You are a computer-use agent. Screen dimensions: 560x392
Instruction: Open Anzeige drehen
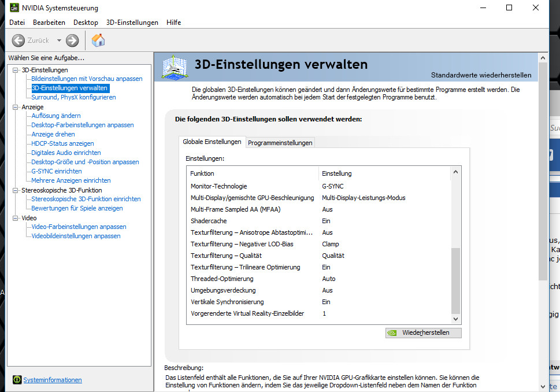tap(53, 134)
